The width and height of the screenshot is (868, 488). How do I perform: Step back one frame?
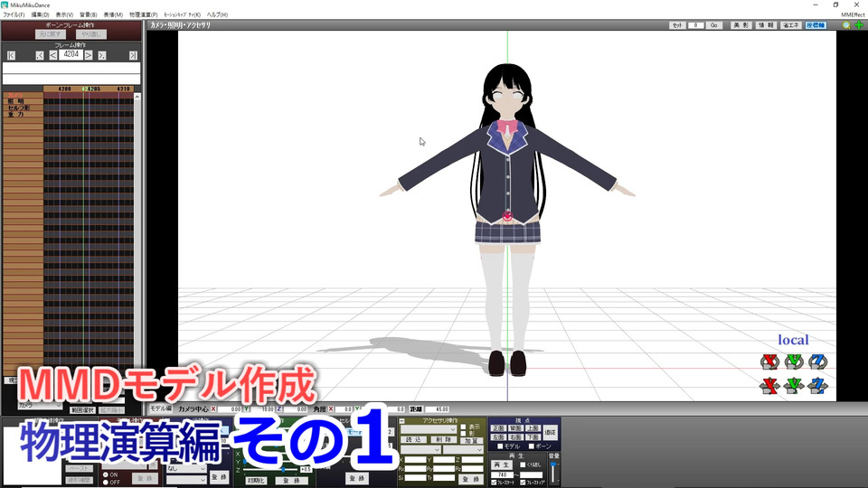pos(53,55)
